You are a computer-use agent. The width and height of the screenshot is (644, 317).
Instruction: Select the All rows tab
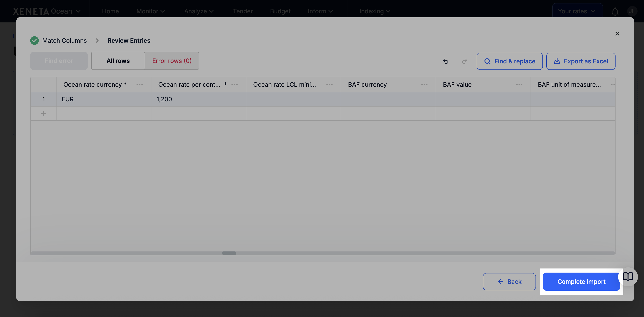(118, 61)
